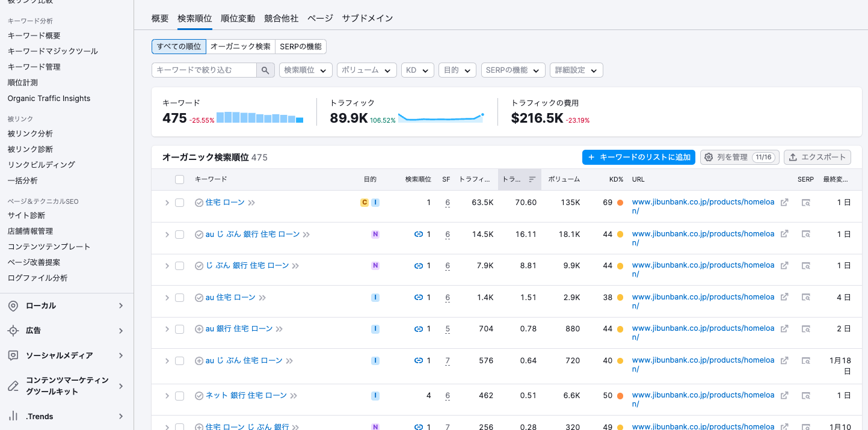This screenshot has height=430, width=868.
Task: Expand the ネット 銀行 住宅 ローン row details
Action: pos(167,396)
